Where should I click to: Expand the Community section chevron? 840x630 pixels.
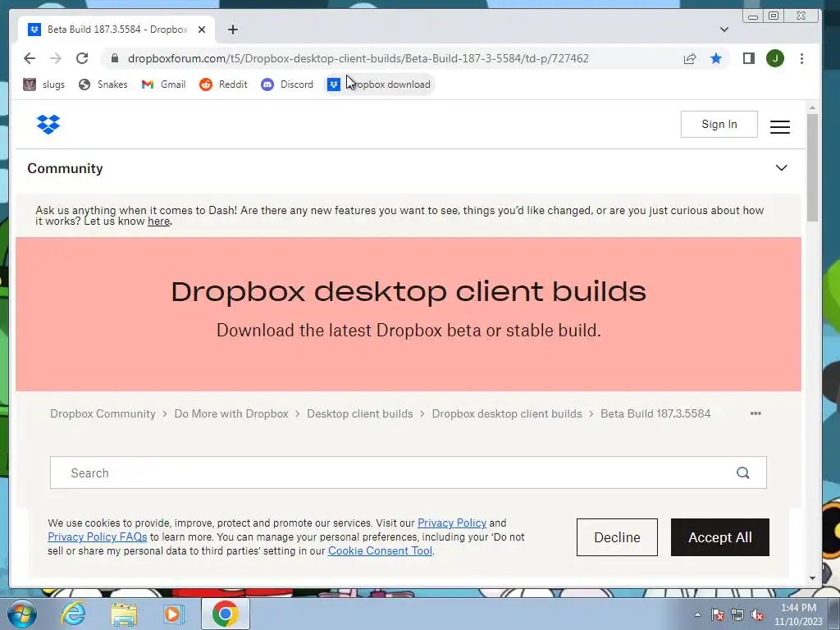click(x=781, y=168)
